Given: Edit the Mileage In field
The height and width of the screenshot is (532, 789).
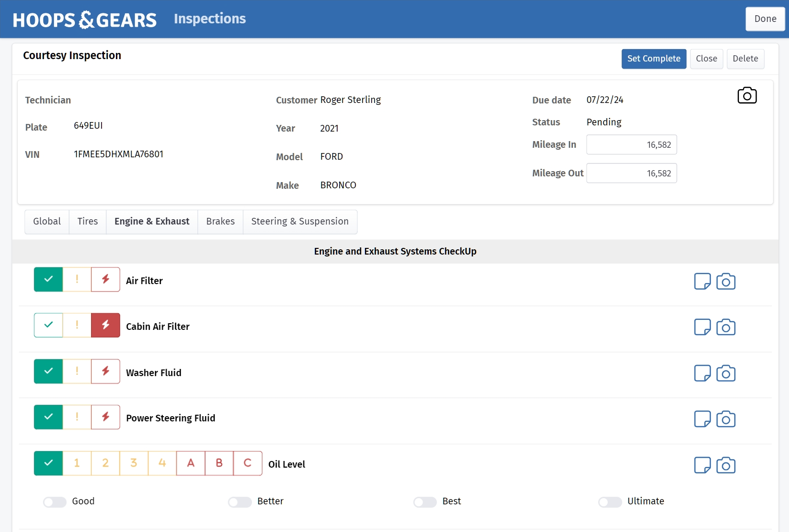Looking at the screenshot, I should tap(632, 145).
